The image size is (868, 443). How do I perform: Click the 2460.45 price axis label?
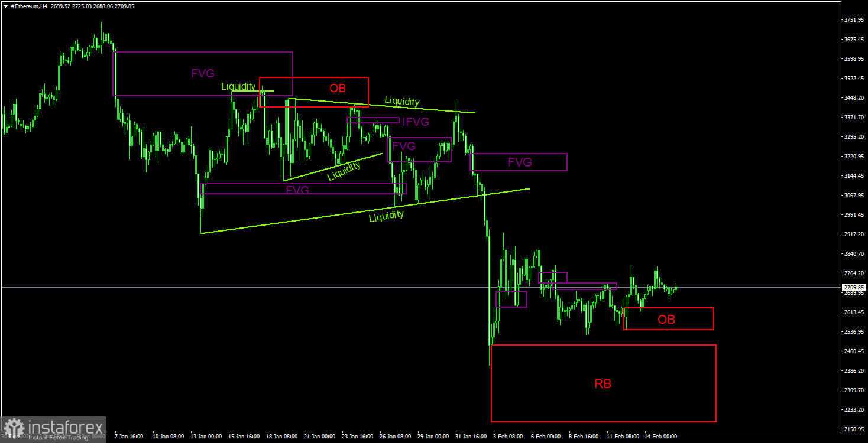click(854, 351)
